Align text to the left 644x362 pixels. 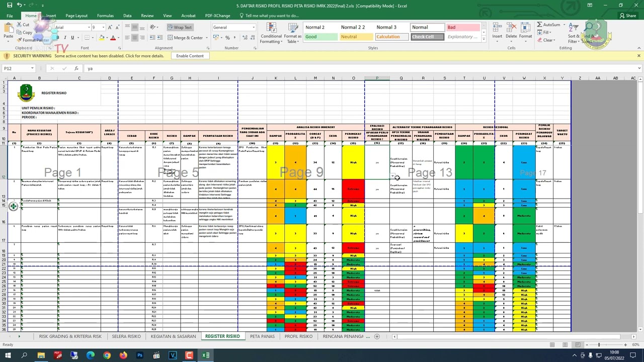(x=127, y=38)
